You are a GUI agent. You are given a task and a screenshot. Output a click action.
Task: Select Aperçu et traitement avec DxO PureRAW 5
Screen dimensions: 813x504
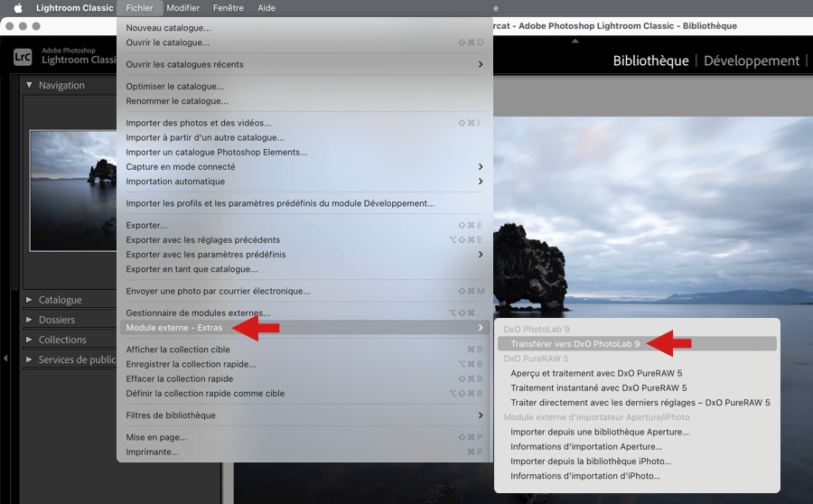(x=637, y=373)
